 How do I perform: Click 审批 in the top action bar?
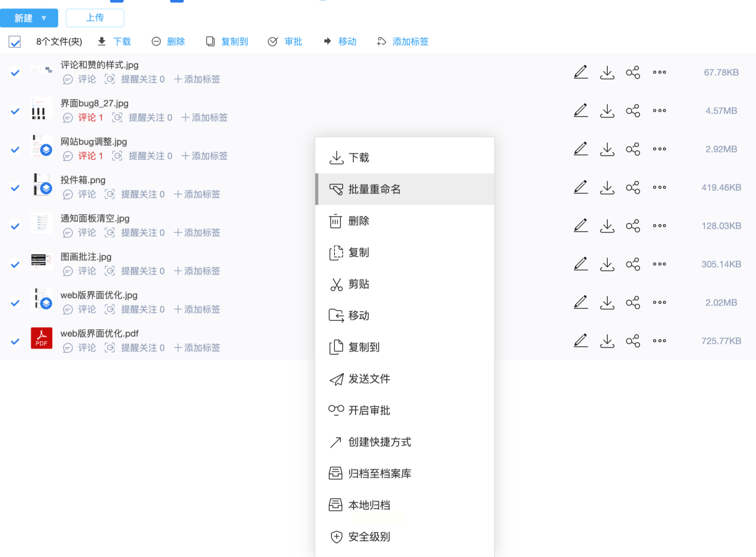click(293, 42)
